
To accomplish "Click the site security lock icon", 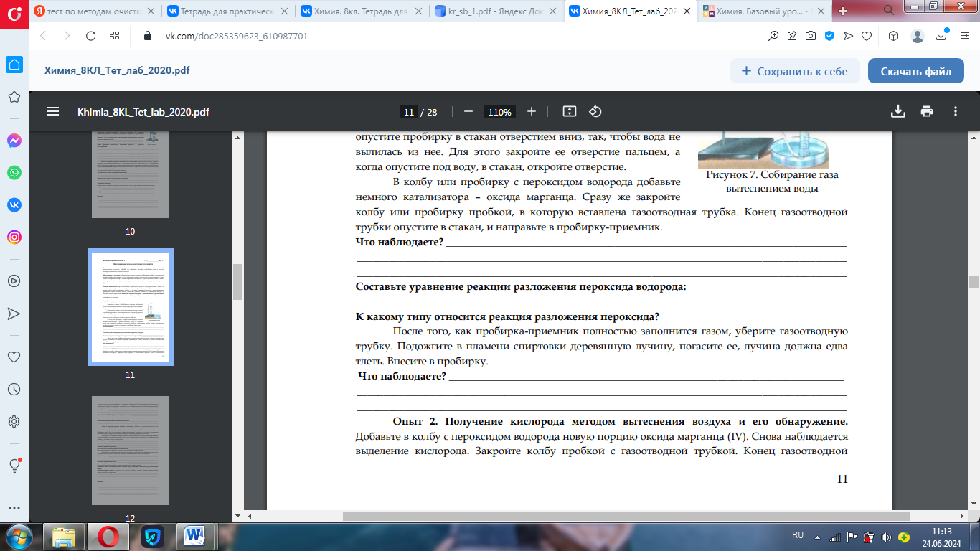I will [149, 36].
